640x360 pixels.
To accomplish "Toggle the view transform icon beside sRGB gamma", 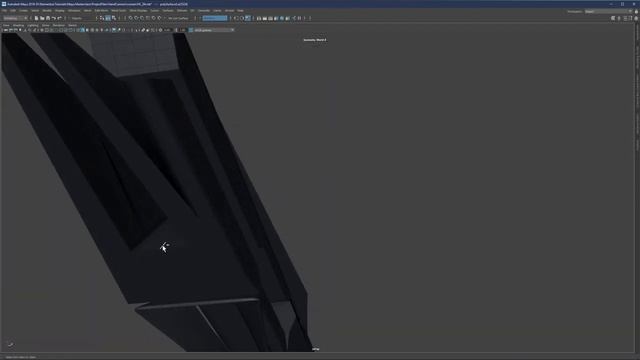I will click(191, 30).
